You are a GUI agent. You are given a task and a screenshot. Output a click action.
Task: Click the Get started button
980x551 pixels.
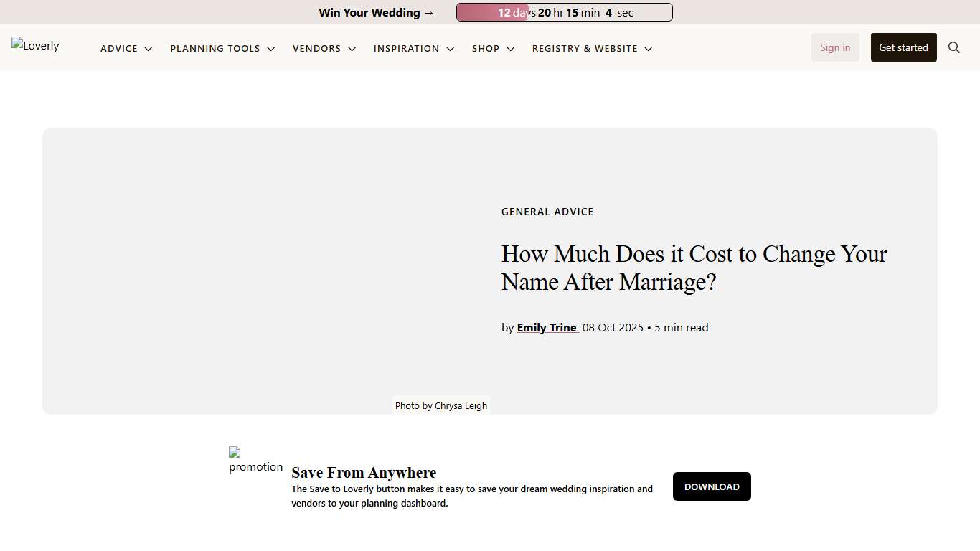tap(903, 47)
